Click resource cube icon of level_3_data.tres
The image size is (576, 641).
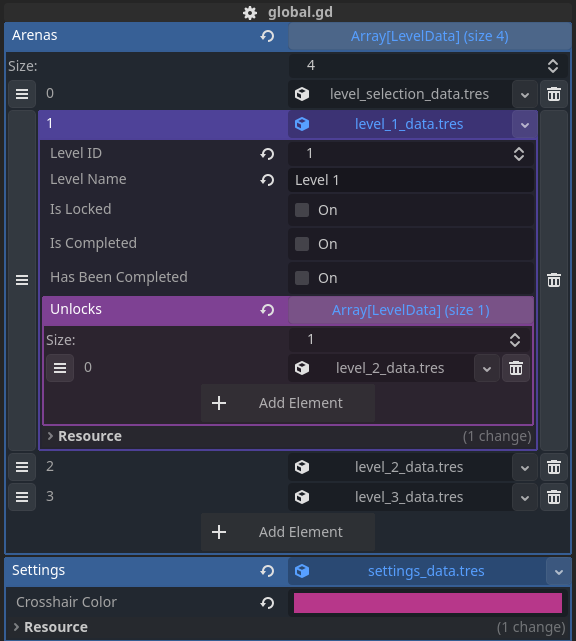302,498
